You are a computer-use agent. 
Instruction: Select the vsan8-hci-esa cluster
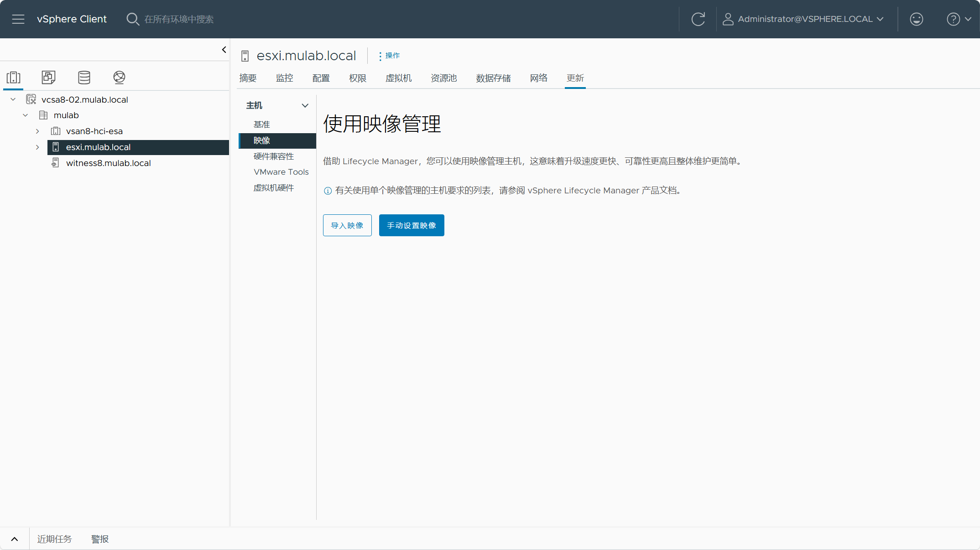click(x=94, y=131)
